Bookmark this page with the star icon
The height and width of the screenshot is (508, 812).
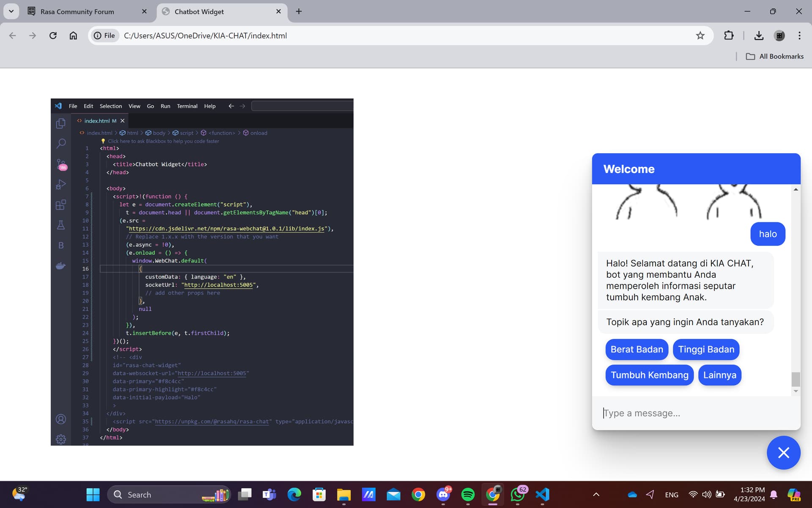click(x=700, y=36)
